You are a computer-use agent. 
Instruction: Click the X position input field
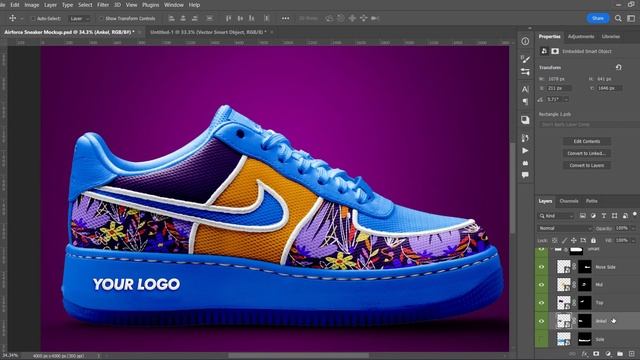tap(559, 88)
